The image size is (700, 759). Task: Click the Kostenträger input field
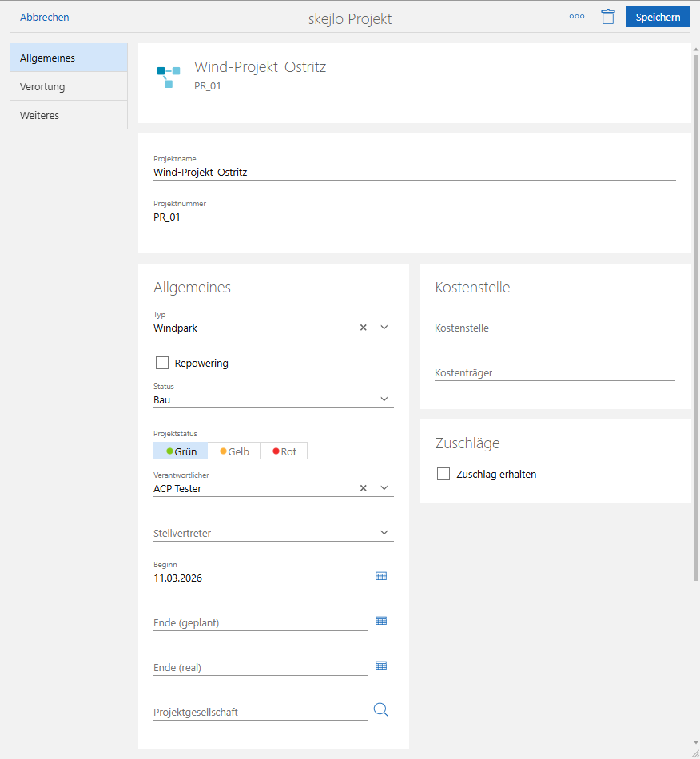tap(555, 373)
